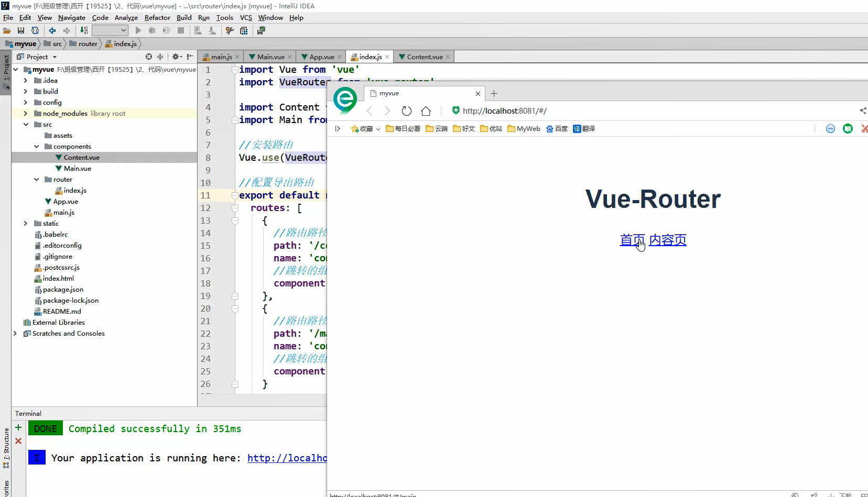Open the Refactor menu
Viewport: 868px width, 497px height.
tap(157, 17)
